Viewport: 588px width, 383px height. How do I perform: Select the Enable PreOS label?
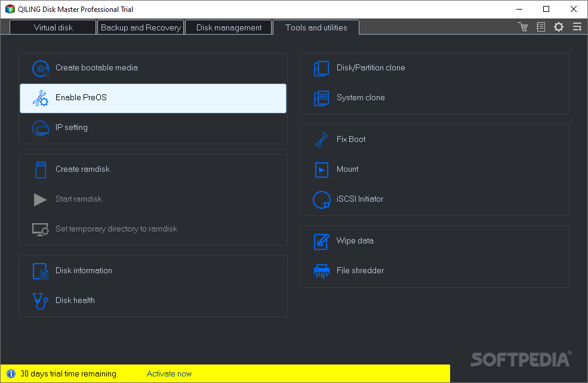tap(81, 98)
